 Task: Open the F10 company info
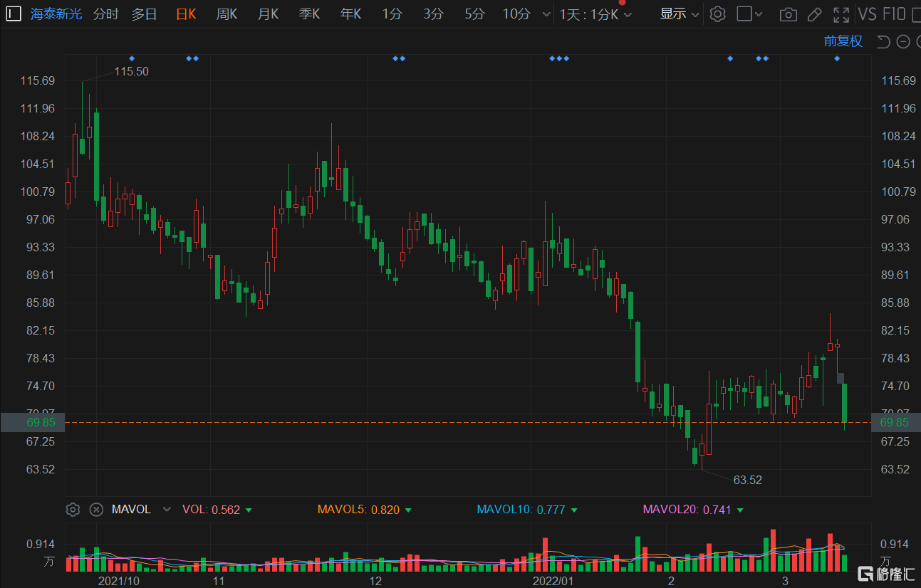click(x=894, y=14)
